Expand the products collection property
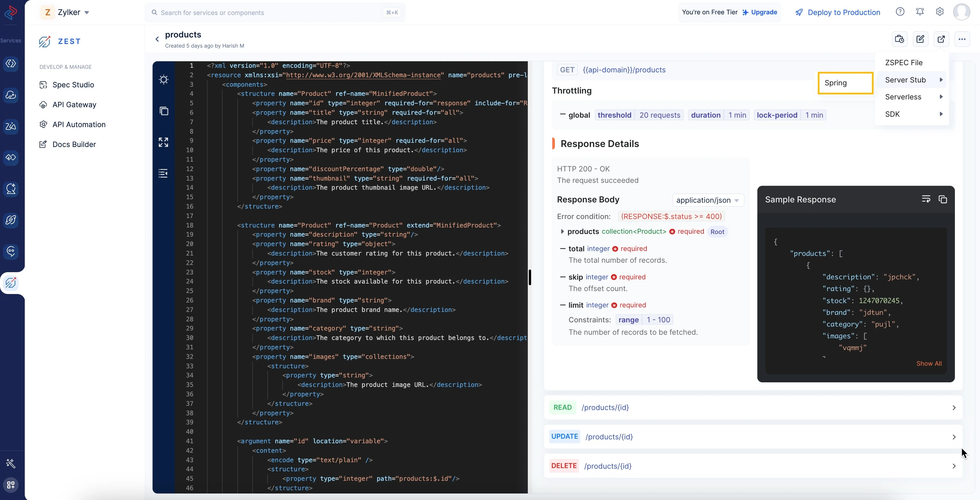 point(562,231)
